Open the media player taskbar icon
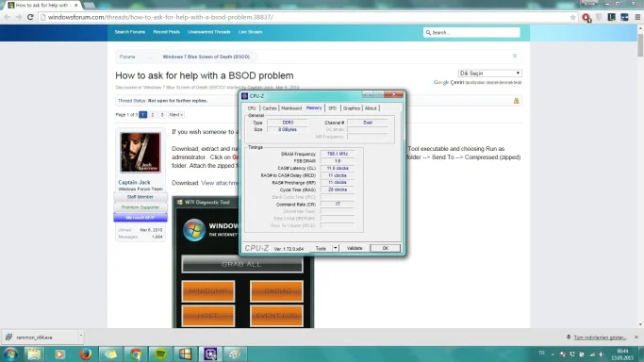 tap(59, 354)
